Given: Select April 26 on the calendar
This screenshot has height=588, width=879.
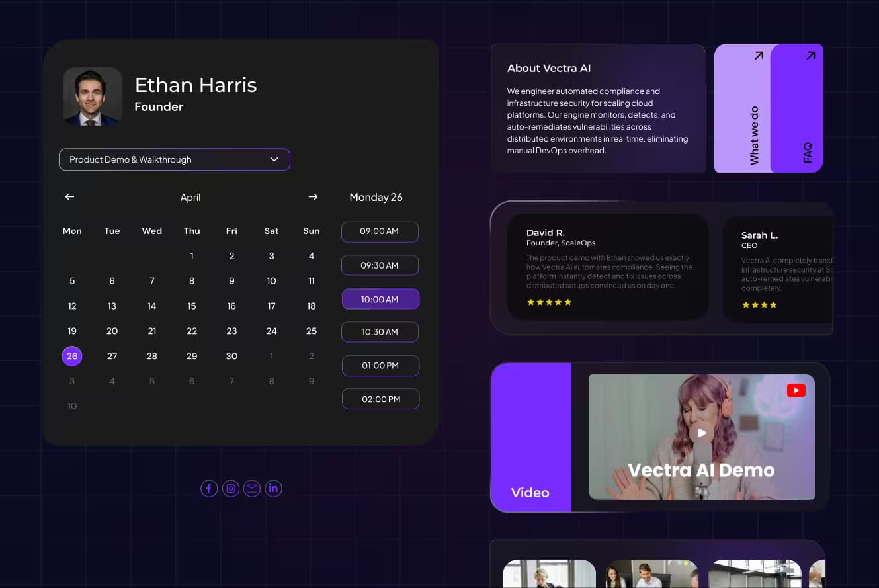Looking at the screenshot, I should point(72,356).
